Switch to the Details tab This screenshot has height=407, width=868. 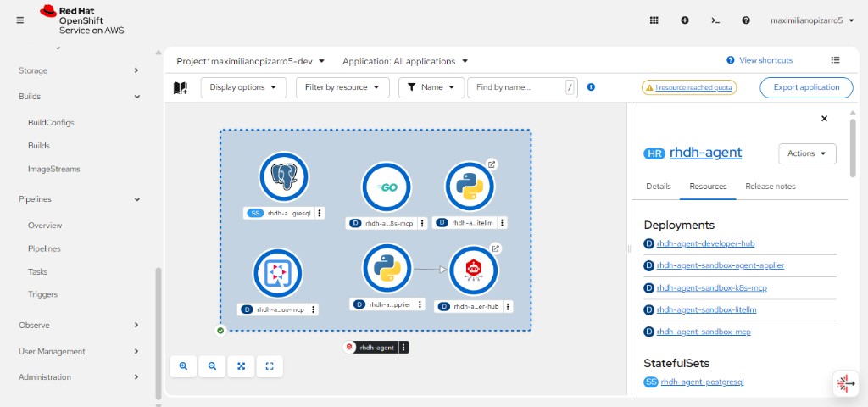point(658,186)
